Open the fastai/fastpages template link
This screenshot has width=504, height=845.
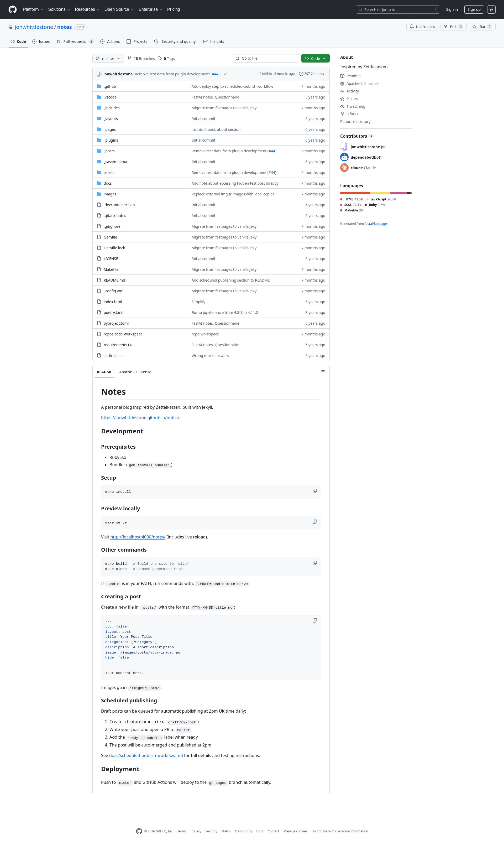tap(376, 224)
